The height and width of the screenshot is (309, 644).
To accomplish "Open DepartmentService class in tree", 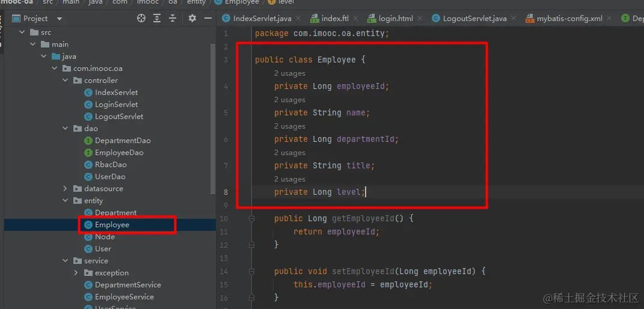I will pos(127,285).
